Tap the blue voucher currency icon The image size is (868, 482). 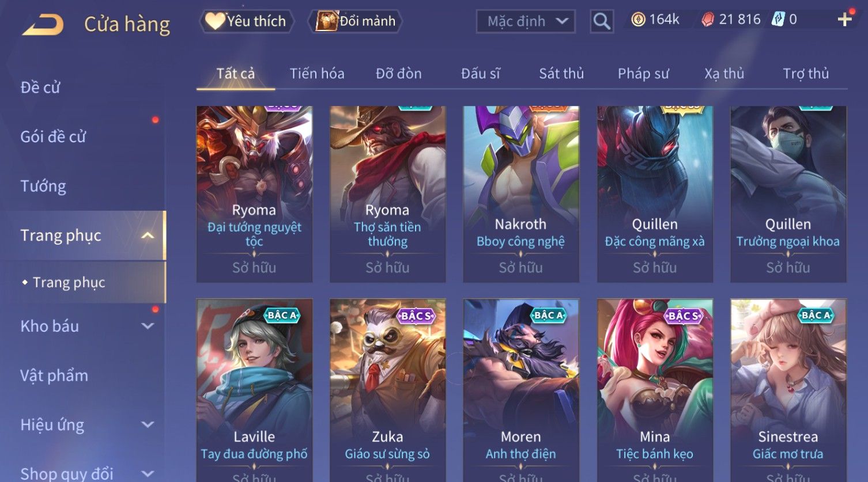tap(778, 20)
